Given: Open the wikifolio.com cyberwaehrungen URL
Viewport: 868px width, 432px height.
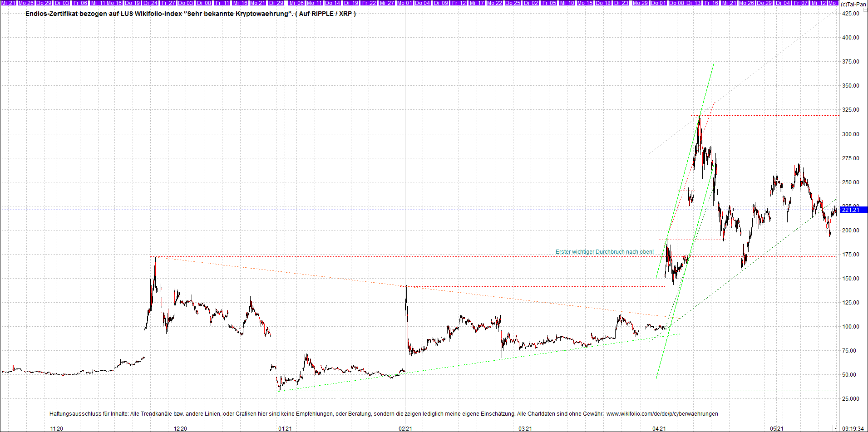Looking at the screenshot, I should point(662,414).
